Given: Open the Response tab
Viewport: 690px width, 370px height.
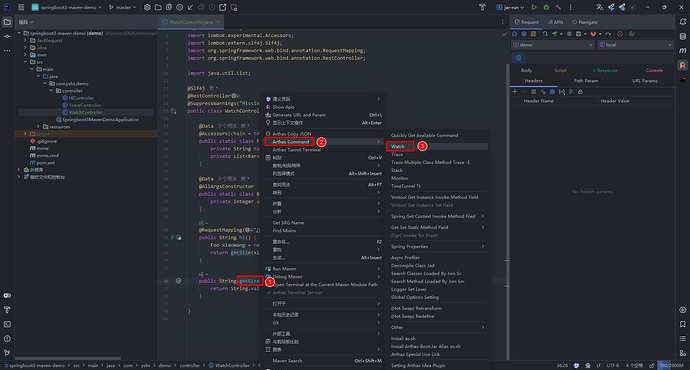Looking at the screenshot, I should click(x=605, y=70).
